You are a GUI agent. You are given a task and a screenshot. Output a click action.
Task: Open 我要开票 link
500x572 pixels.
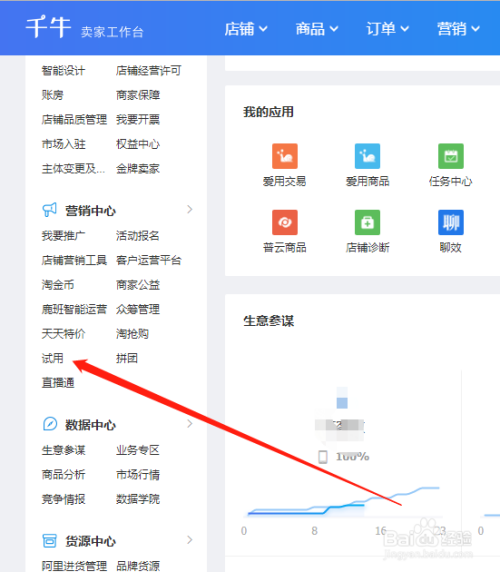pos(138,119)
